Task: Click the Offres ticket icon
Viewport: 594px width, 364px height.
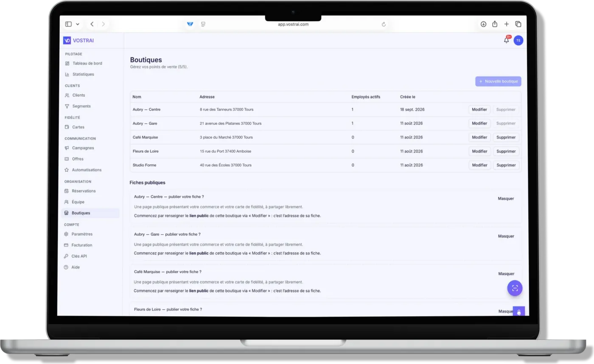Action: pyautogui.click(x=67, y=159)
